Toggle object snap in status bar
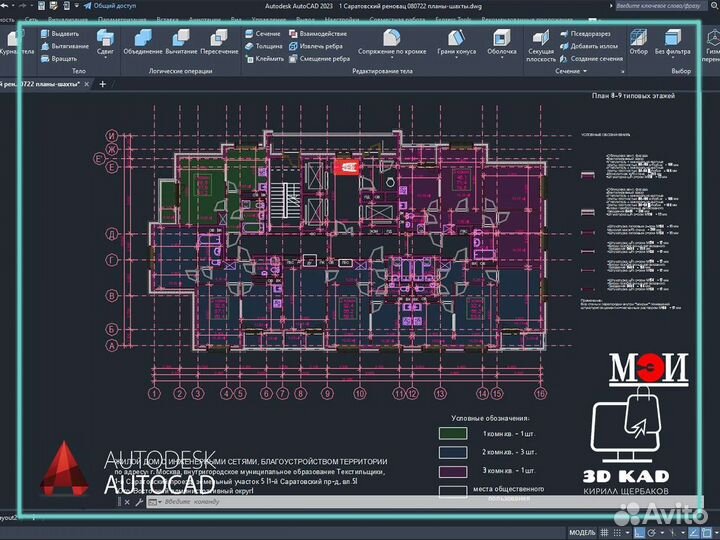 coord(707,533)
